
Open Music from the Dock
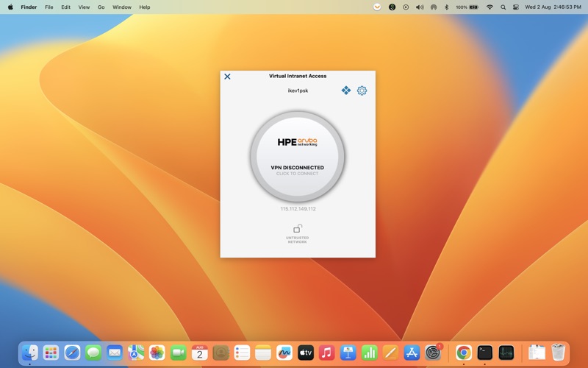pos(326,353)
